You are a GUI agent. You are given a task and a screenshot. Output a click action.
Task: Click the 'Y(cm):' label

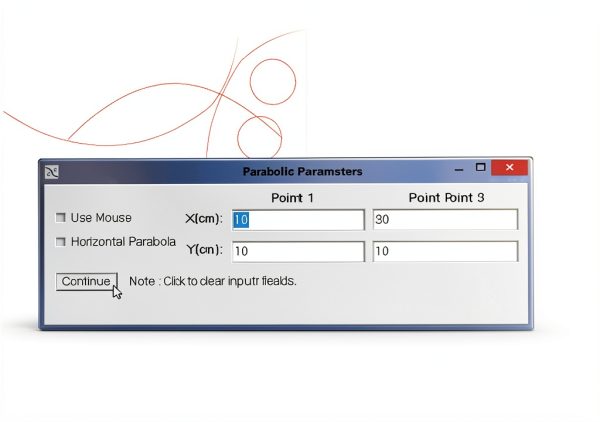click(205, 249)
